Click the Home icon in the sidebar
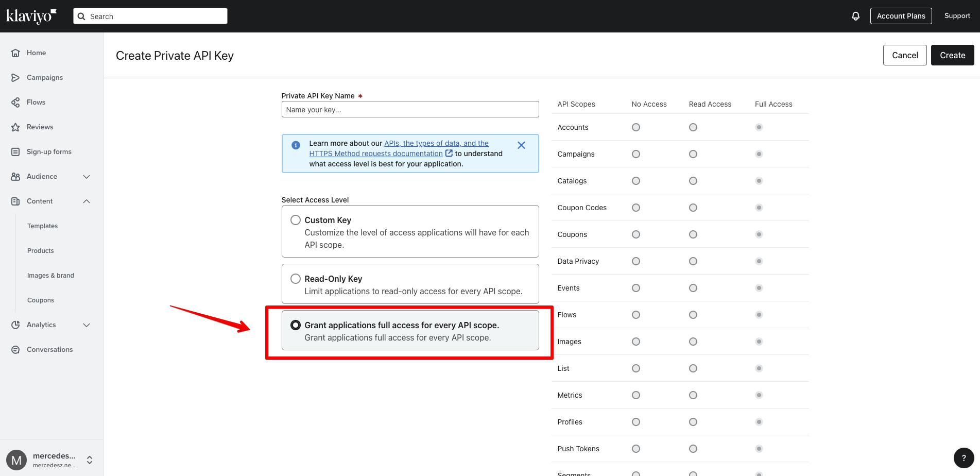 point(16,53)
